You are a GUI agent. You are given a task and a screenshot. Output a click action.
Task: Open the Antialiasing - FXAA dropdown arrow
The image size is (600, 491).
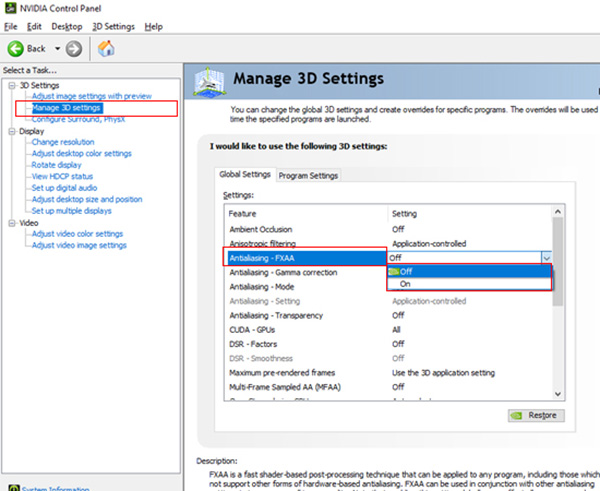(x=545, y=258)
